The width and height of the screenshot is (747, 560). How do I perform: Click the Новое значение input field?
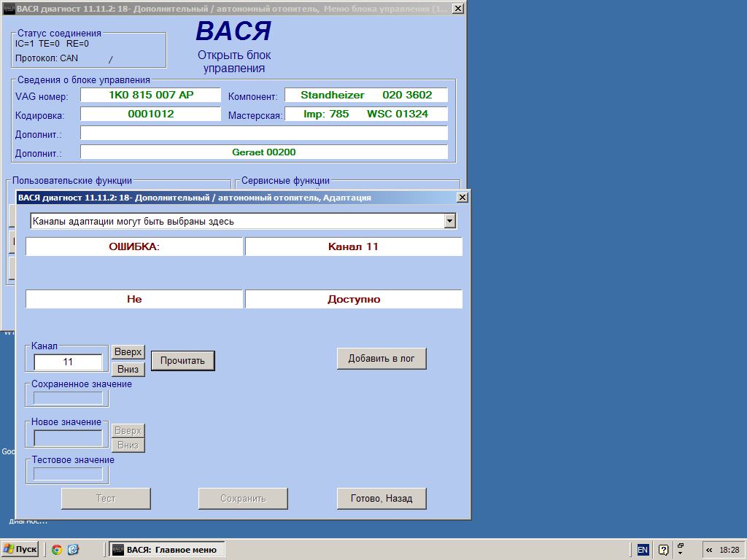68,438
